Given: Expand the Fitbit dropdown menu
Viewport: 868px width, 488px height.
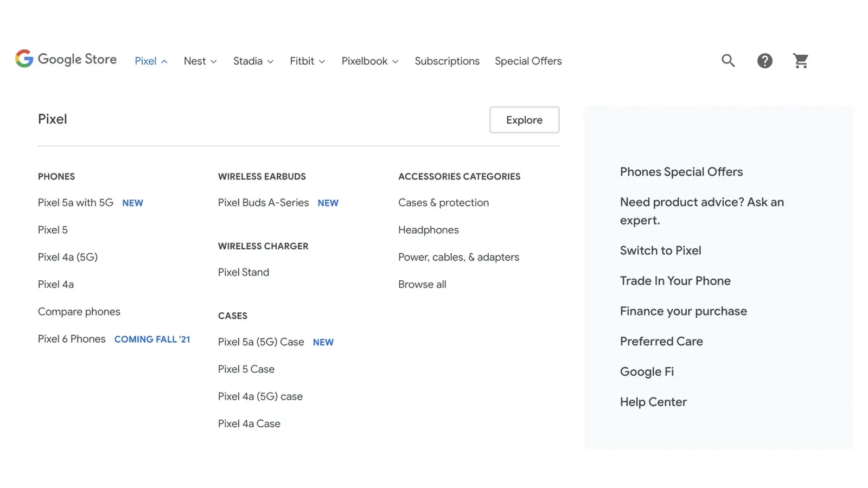Looking at the screenshot, I should [308, 61].
